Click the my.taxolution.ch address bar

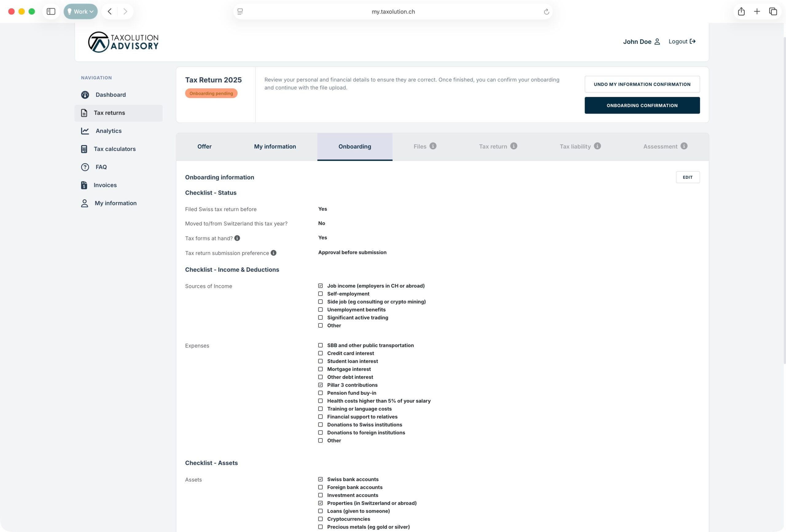tap(393, 11)
